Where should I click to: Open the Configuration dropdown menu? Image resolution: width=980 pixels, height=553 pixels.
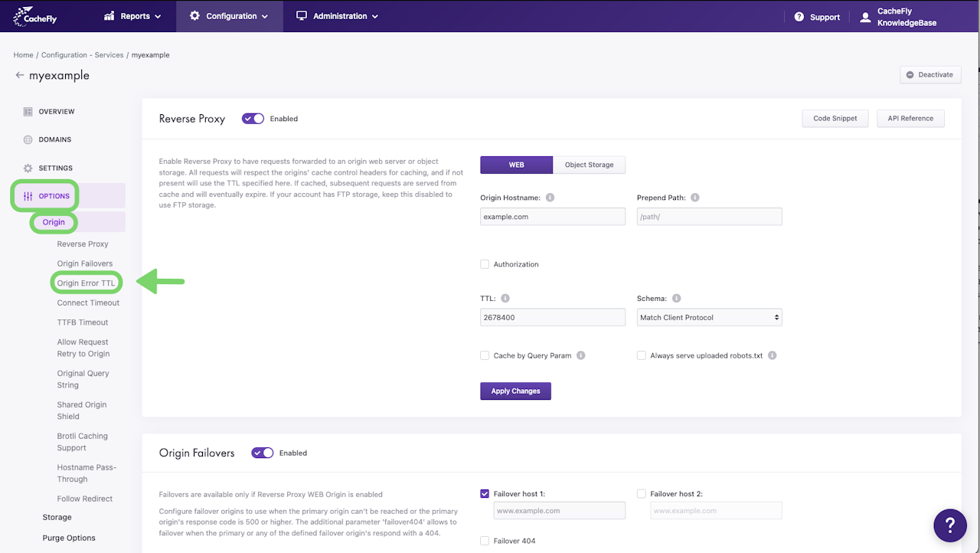229,16
